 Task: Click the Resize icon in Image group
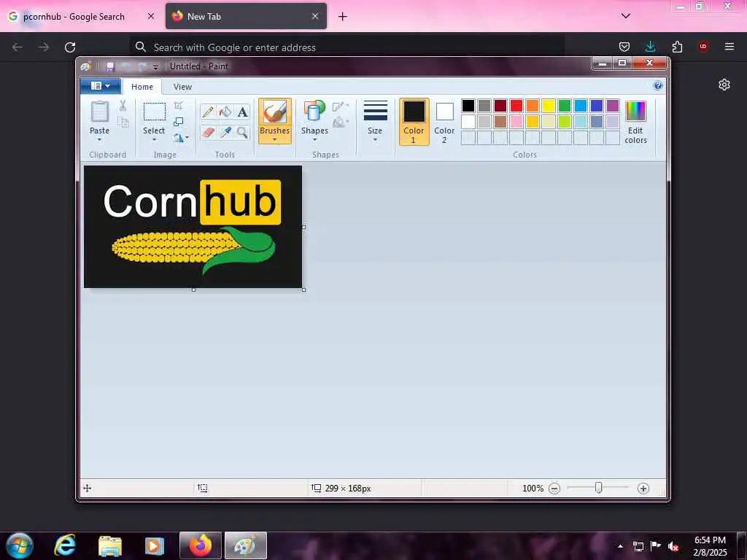click(179, 122)
